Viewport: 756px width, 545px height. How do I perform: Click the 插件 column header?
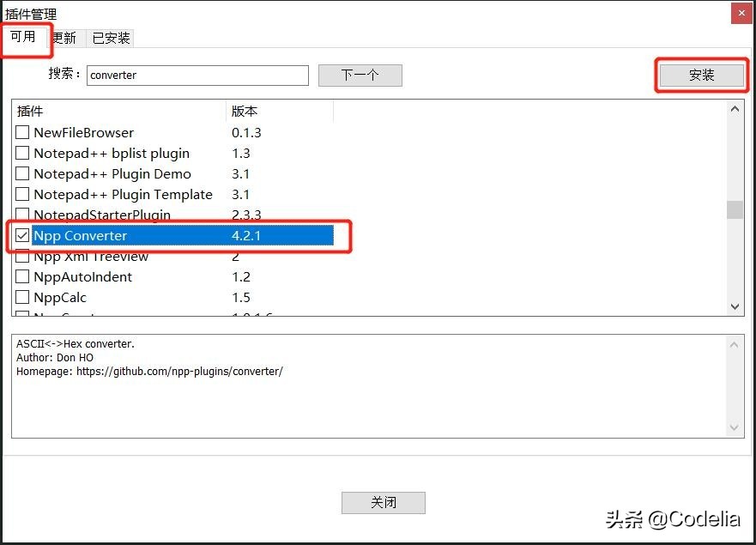pos(119,112)
